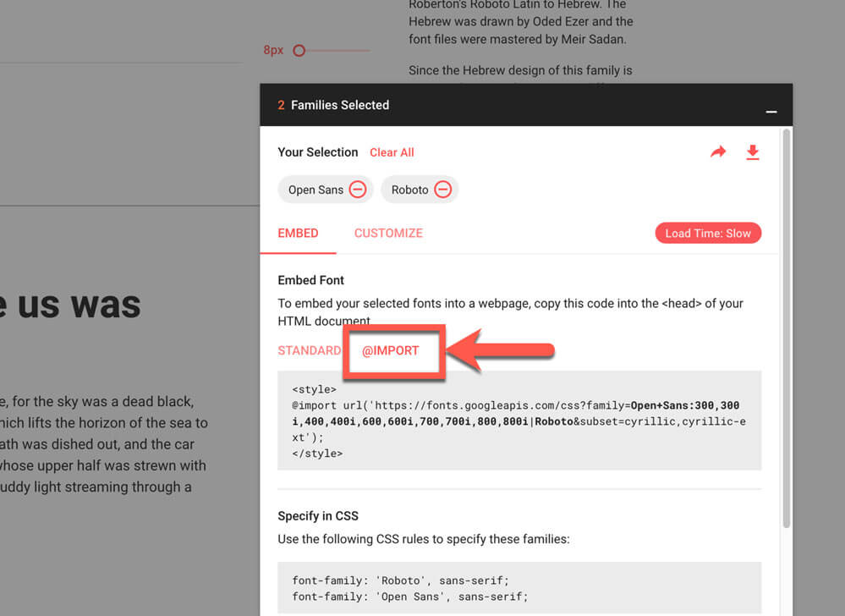Viewport: 845px width, 616px height.
Task: Click the minus icon inside the Roboto chip
Action: pos(446,189)
